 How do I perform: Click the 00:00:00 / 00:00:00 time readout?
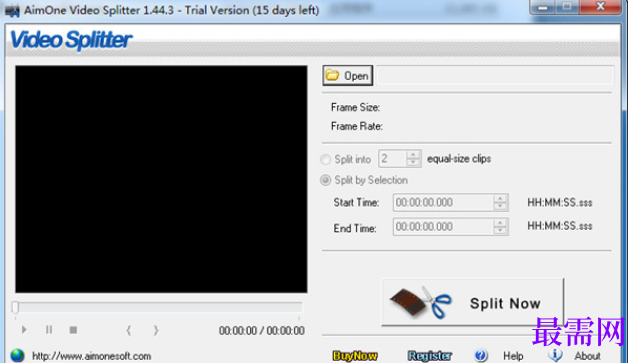pyautogui.click(x=262, y=331)
